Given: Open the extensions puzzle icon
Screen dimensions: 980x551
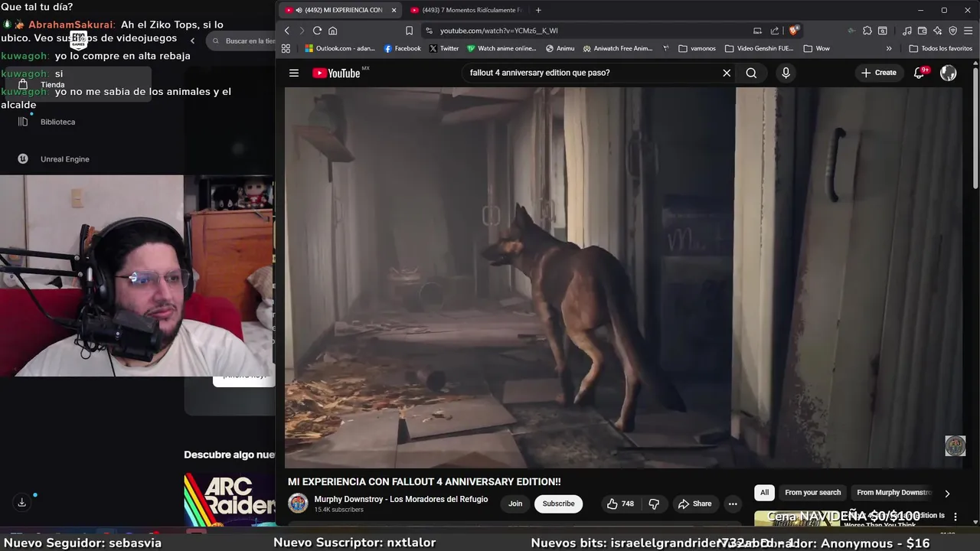Looking at the screenshot, I should (867, 31).
